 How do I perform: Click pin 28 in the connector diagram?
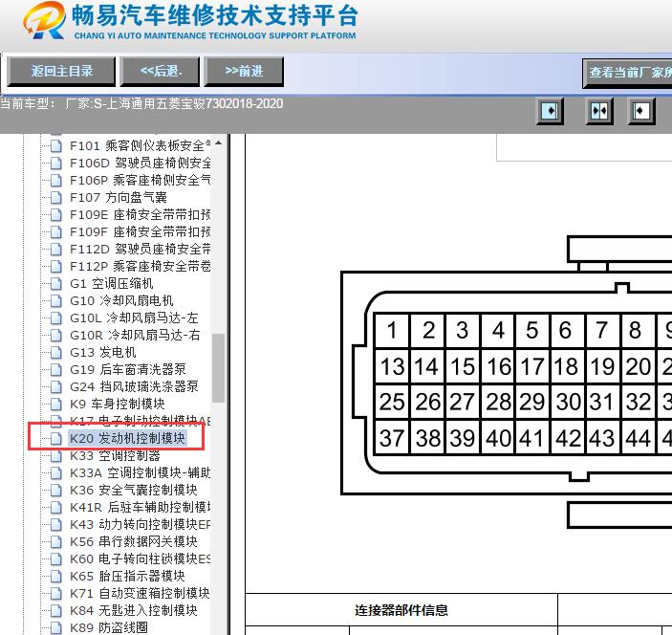click(x=498, y=403)
